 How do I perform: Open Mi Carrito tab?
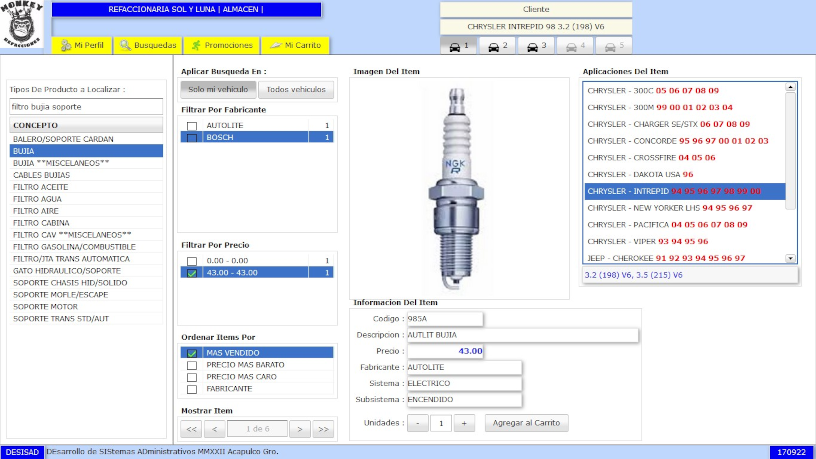point(295,45)
